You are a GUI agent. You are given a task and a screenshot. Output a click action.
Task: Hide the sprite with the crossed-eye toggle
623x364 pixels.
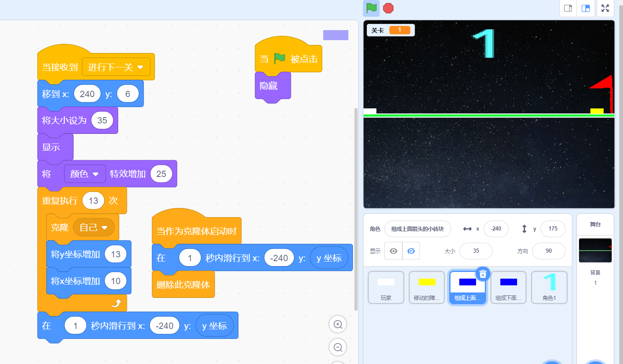click(x=411, y=251)
